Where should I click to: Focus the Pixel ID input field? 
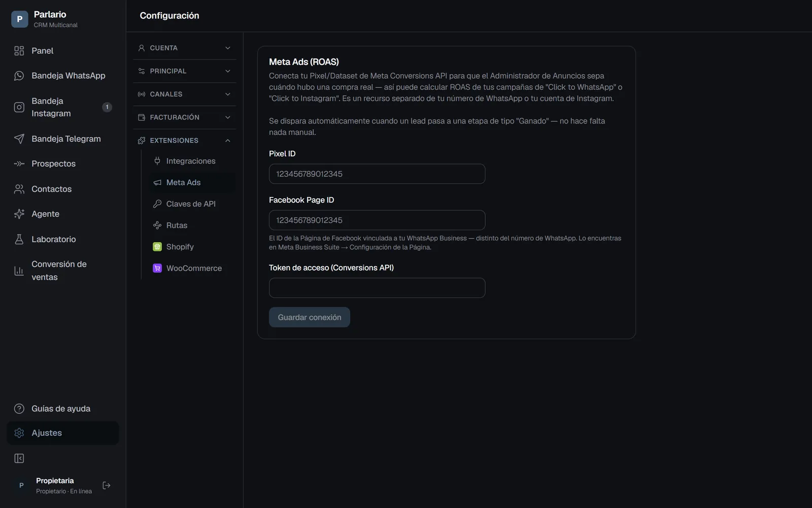tap(377, 174)
